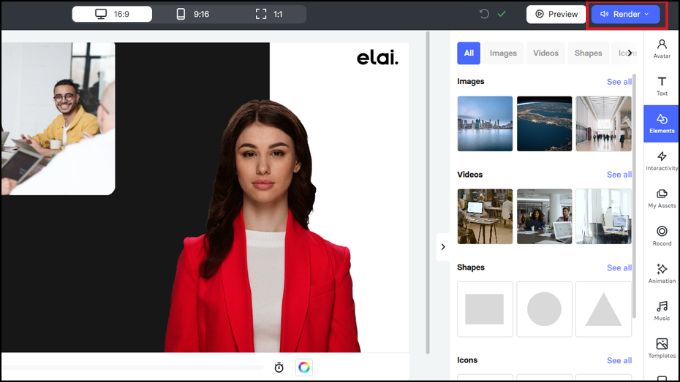Open the Music panel
The height and width of the screenshot is (382, 680).
[661, 310]
